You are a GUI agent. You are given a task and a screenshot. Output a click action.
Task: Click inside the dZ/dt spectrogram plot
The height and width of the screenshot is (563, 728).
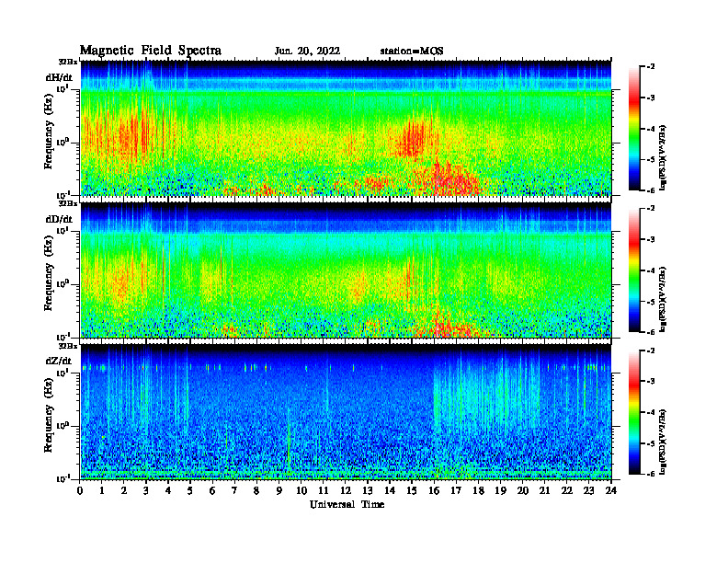point(346,412)
